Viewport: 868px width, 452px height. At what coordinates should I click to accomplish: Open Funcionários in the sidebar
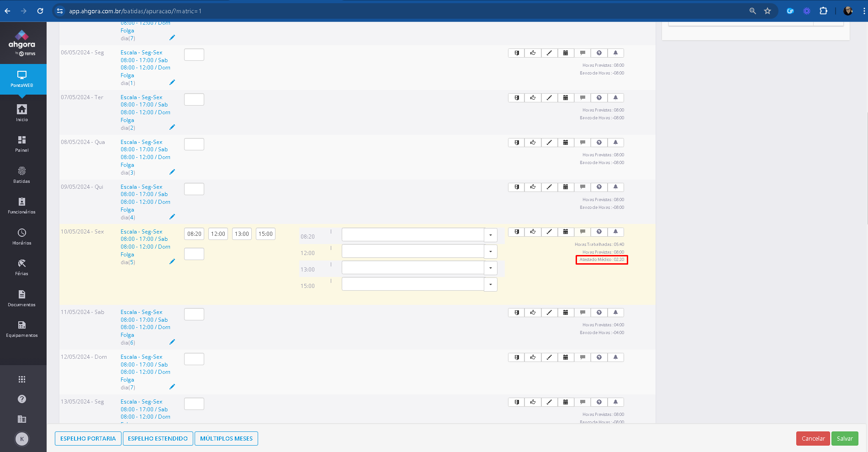coord(22,205)
